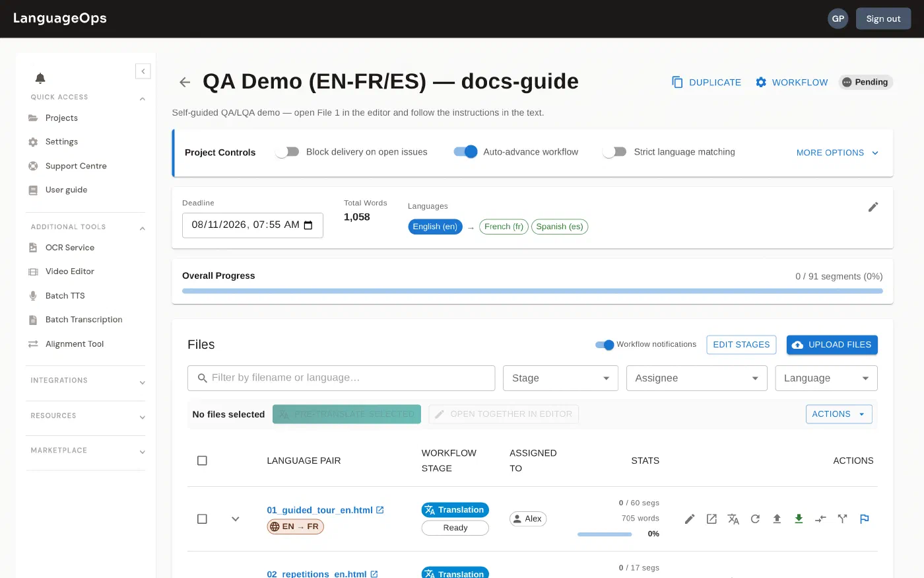Open the Stage filter dropdown
924x578 pixels.
pos(560,378)
